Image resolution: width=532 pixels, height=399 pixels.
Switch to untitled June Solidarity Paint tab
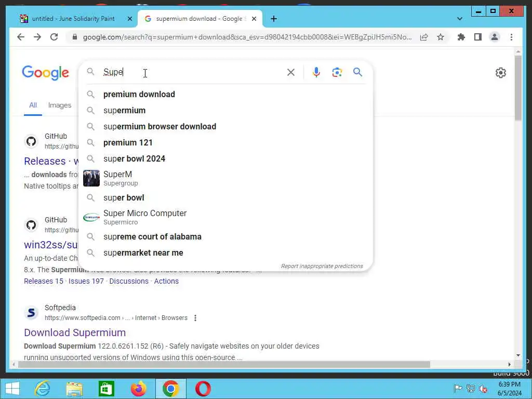click(73, 19)
